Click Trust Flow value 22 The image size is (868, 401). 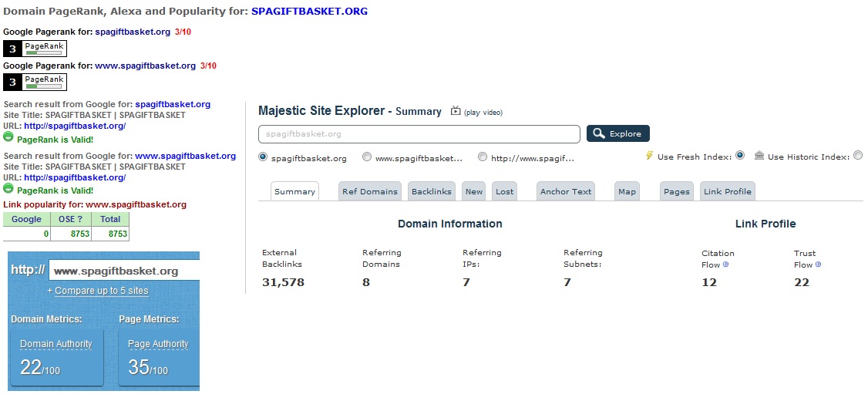pos(802,282)
